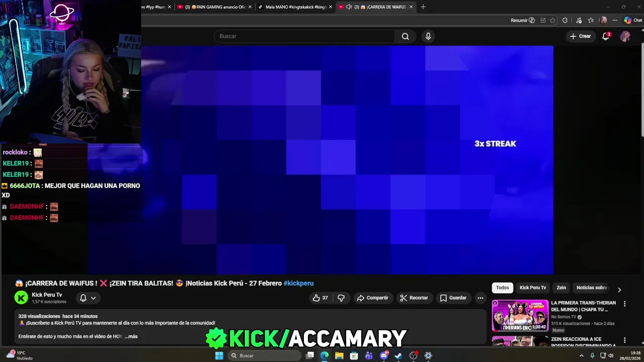This screenshot has height=362, width=644.
Task: Click the Recortar clip button
Action: 414,298
